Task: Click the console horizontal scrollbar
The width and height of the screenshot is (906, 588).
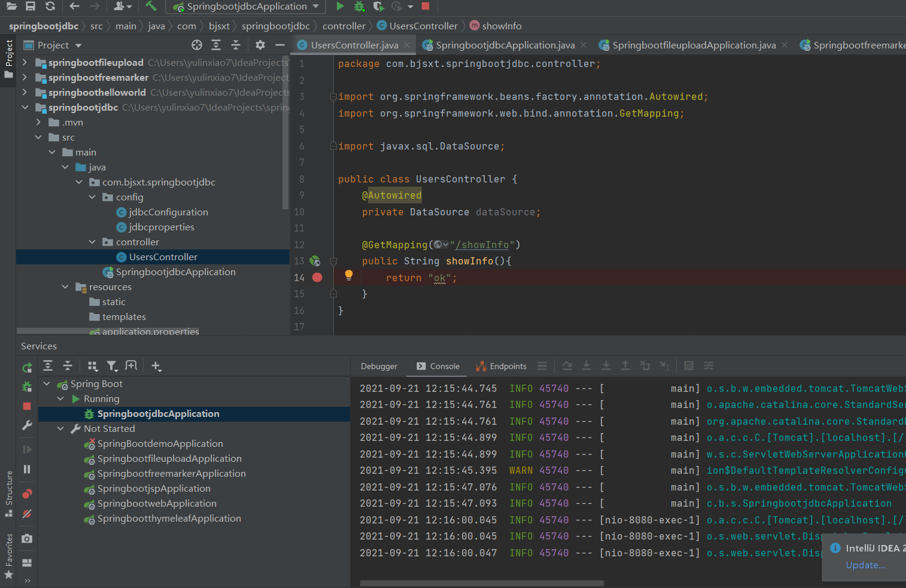Action: point(482,583)
